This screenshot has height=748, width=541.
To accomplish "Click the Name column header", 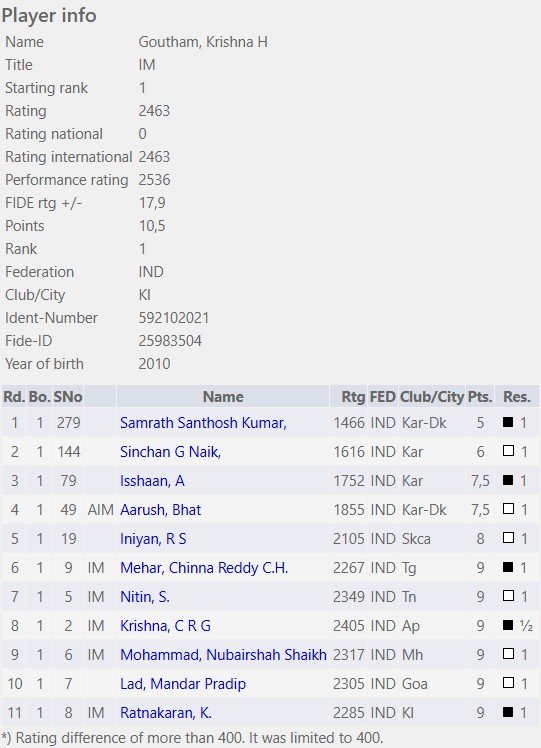I will click(x=223, y=397).
